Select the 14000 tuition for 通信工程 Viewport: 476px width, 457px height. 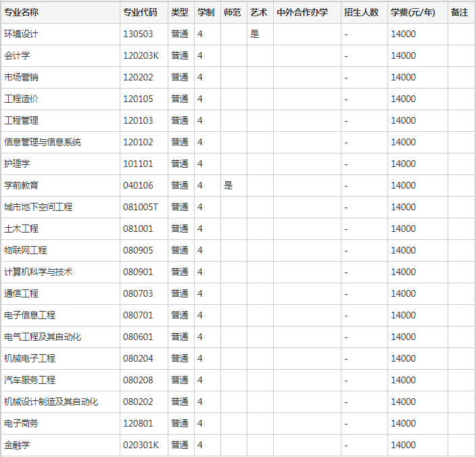[x=403, y=293]
